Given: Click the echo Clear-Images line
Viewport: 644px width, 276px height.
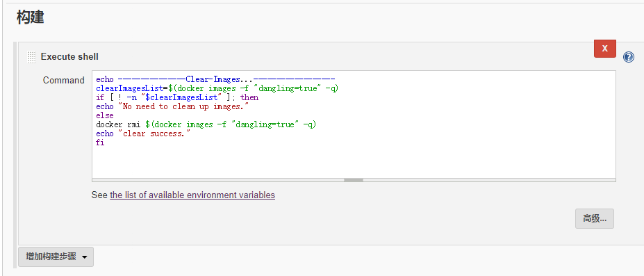Looking at the screenshot, I should (215, 80).
